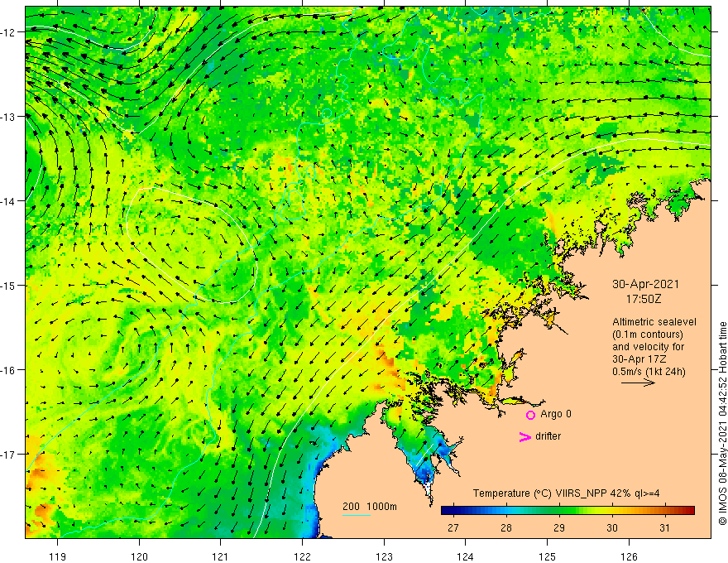This screenshot has width=728, height=563.
Task: Click the '30-Apr 17Z' velocity date text
Action: tap(639, 359)
